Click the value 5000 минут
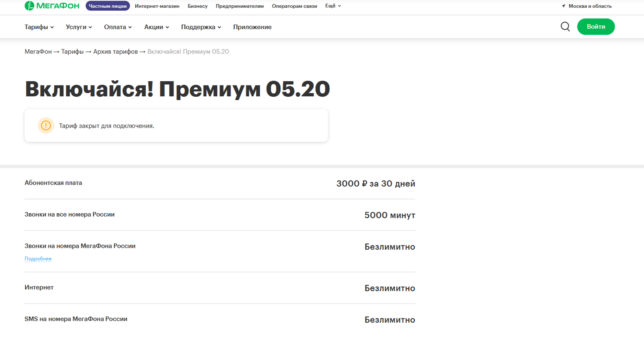644x337 pixels. point(390,215)
